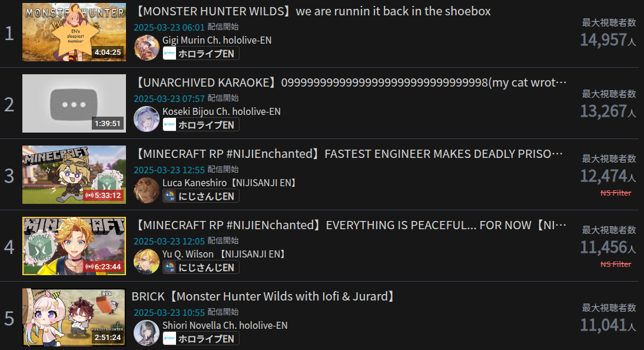Open the BRICK Monster Hunter thumbnail
This screenshot has height=350, width=644.
(74, 317)
